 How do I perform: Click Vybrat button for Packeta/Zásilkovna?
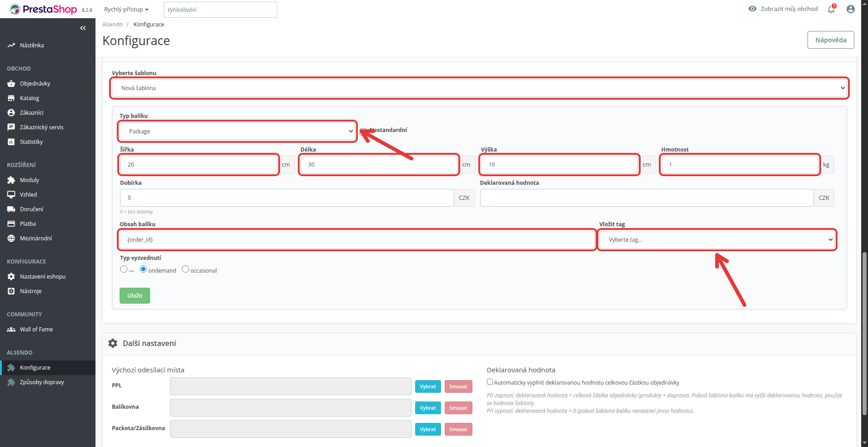[x=428, y=430]
